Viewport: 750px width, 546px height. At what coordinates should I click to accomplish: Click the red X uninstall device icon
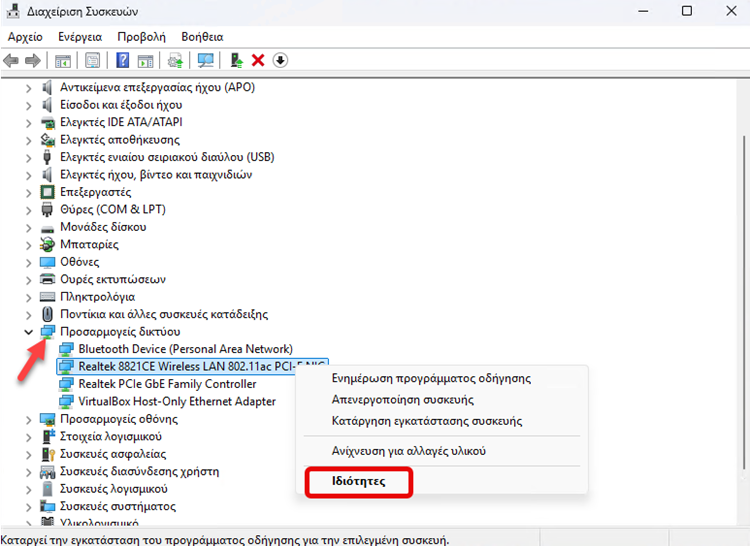pyautogui.click(x=258, y=60)
